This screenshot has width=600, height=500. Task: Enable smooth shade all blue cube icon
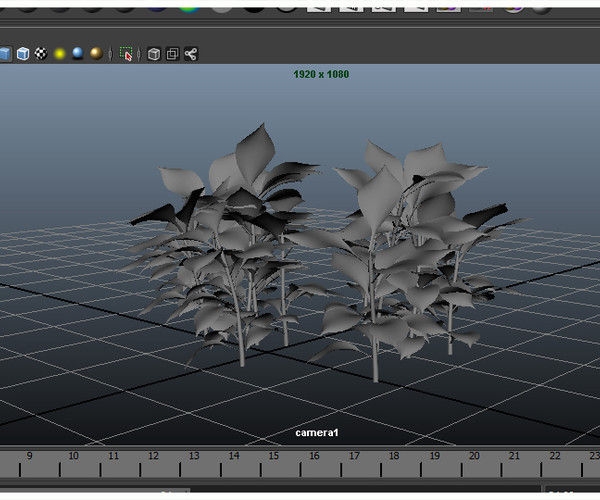point(4,53)
